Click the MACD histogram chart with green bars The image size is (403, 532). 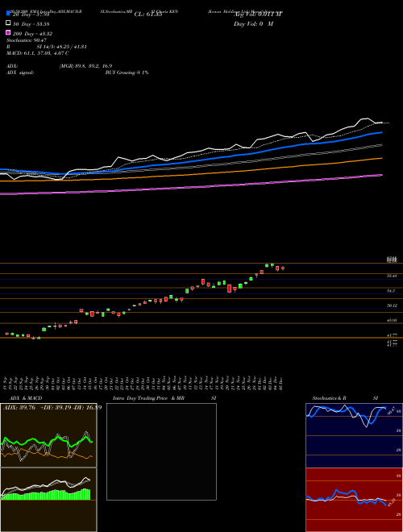[x=48, y=500]
